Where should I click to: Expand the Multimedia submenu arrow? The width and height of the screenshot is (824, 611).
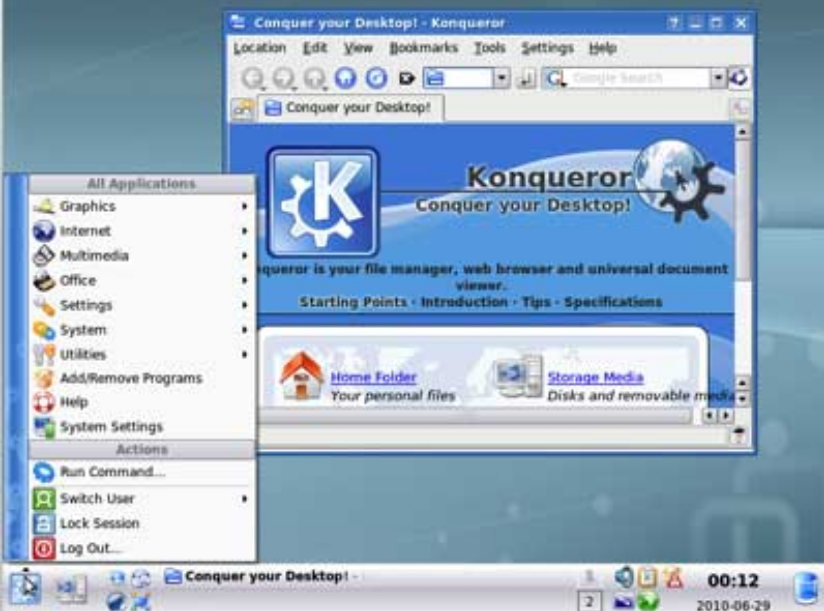(244, 256)
